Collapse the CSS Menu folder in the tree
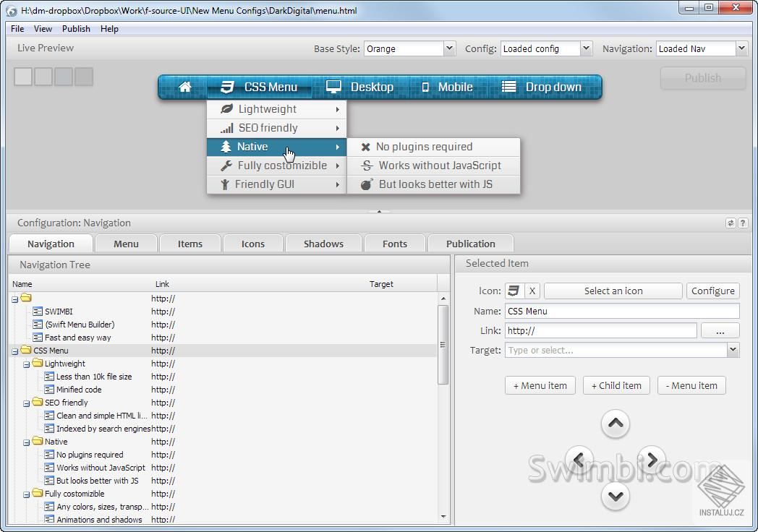 point(14,350)
